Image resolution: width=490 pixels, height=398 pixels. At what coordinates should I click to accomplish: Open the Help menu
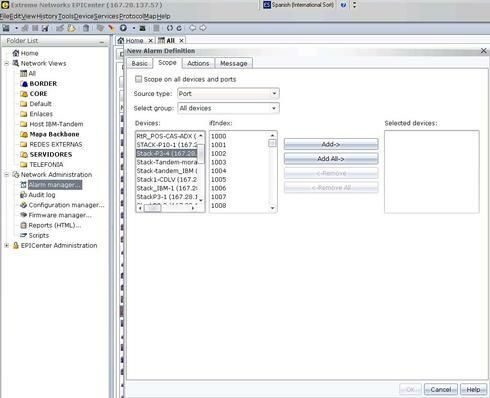[x=163, y=16]
